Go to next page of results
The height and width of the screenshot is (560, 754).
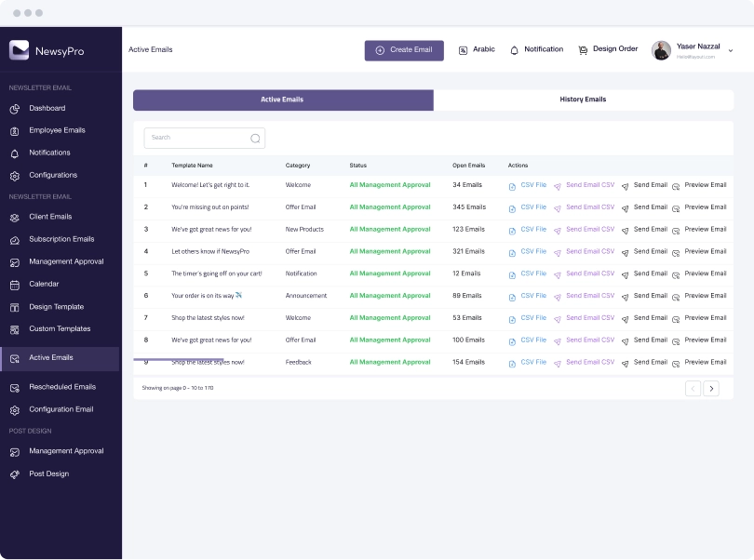tap(711, 389)
